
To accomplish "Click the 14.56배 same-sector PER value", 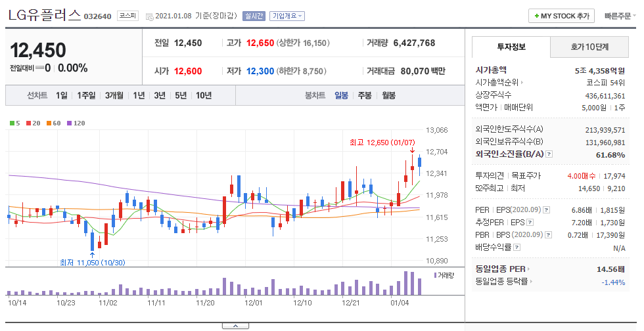I will [x=610, y=269].
